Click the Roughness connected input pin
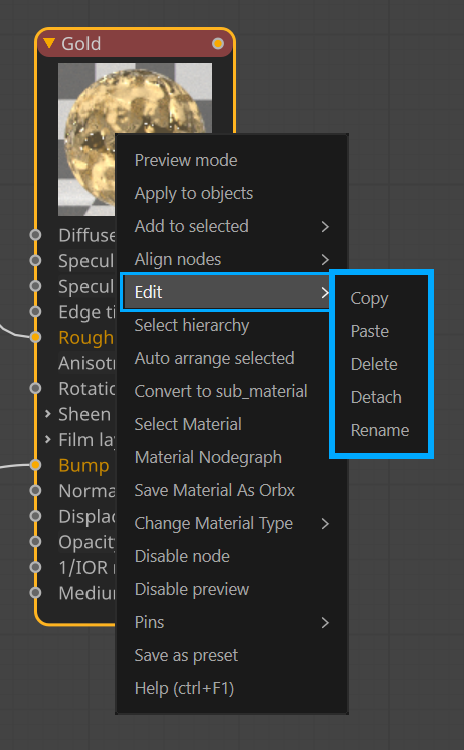 [x=35, y=337]
